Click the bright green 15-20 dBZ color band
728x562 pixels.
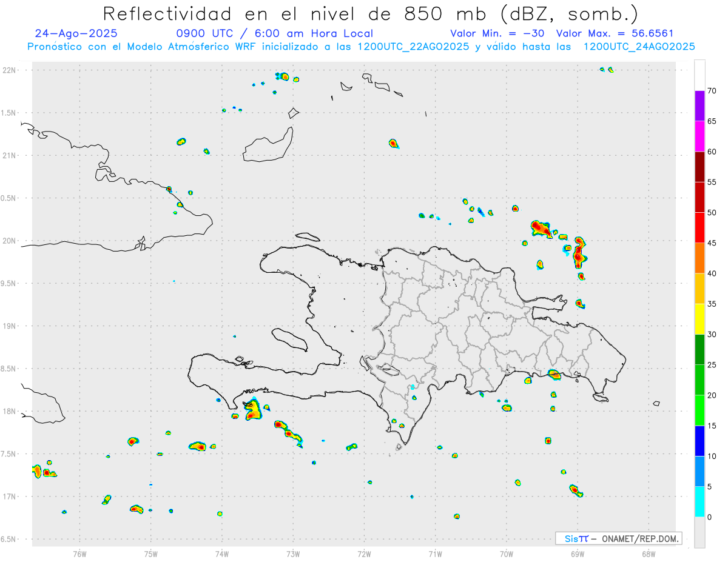coord(699,410)
